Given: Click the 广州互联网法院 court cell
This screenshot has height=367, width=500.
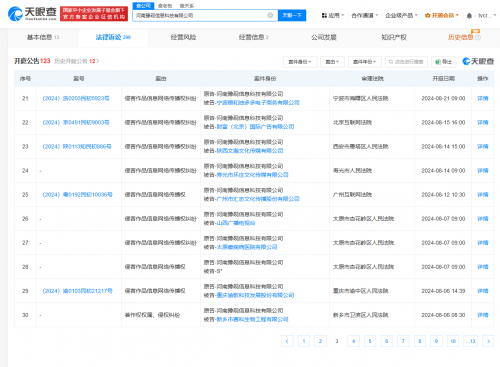Looking at the screenshot, I should point(352,194).
